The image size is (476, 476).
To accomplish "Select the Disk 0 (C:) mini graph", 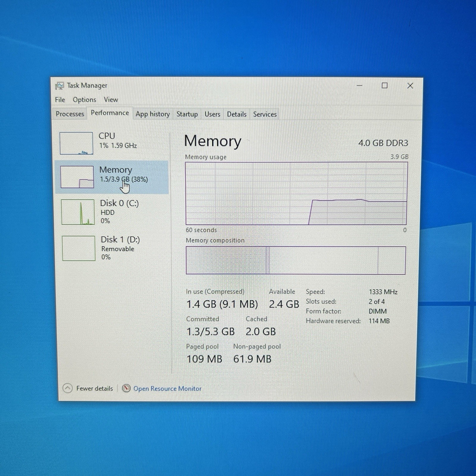I will click(78, 212).
